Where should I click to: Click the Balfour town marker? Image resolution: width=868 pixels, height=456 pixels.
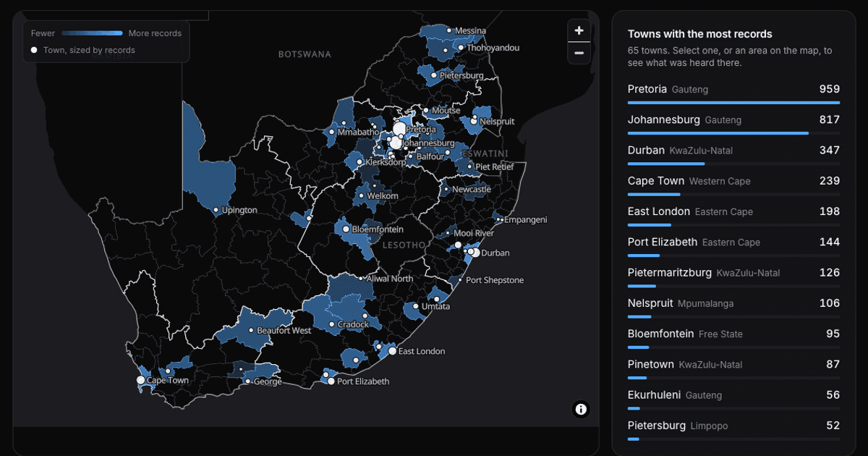click(x=411, y=156)
